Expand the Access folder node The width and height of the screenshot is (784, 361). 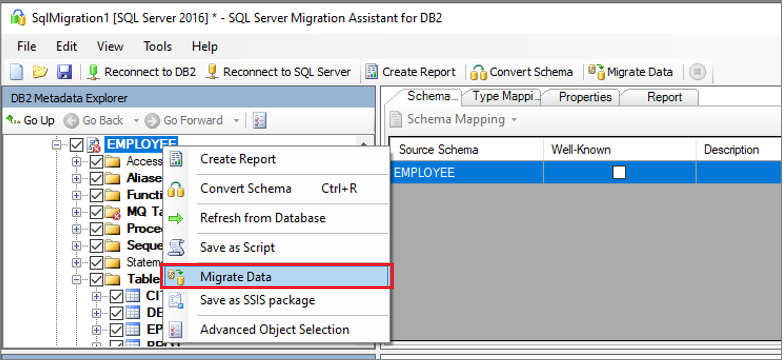pyautogui.click(x=76, y=162)
